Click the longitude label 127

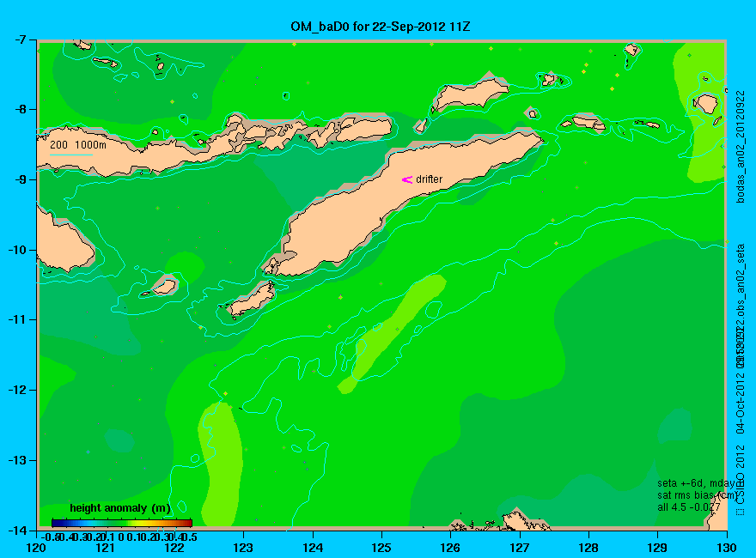click(520, 548)
